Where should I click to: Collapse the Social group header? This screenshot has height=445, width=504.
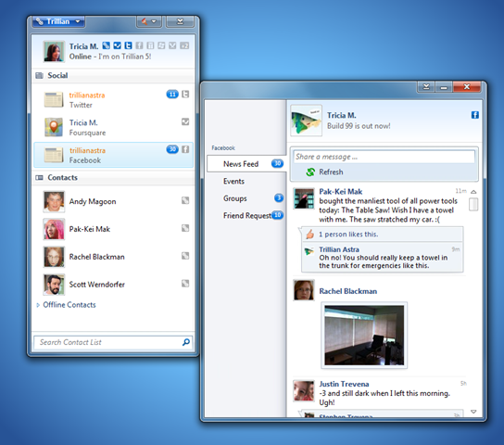point(113,76)
